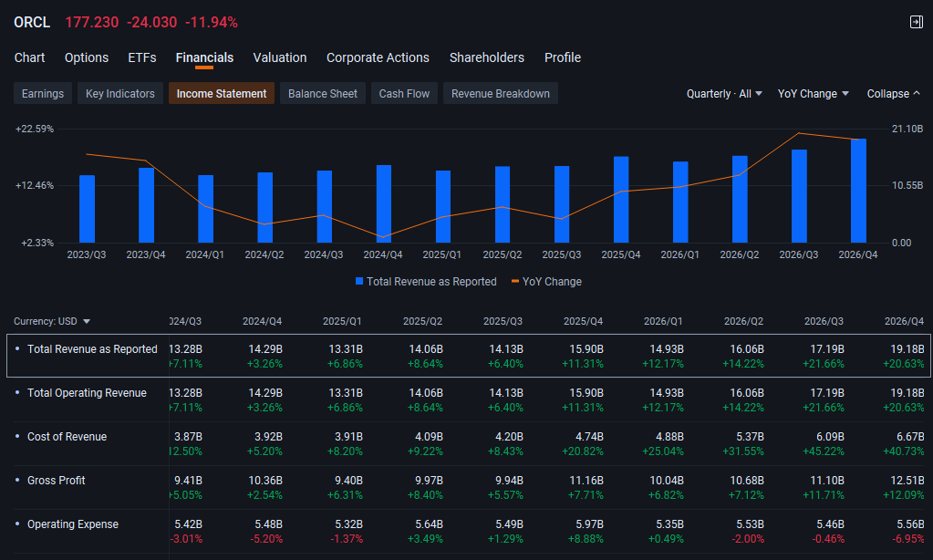Image resolution: width=933 pixels, height=560 pixels.
Task: Show the Revenue Breakdown view
Action: click(x=501, y=93)
